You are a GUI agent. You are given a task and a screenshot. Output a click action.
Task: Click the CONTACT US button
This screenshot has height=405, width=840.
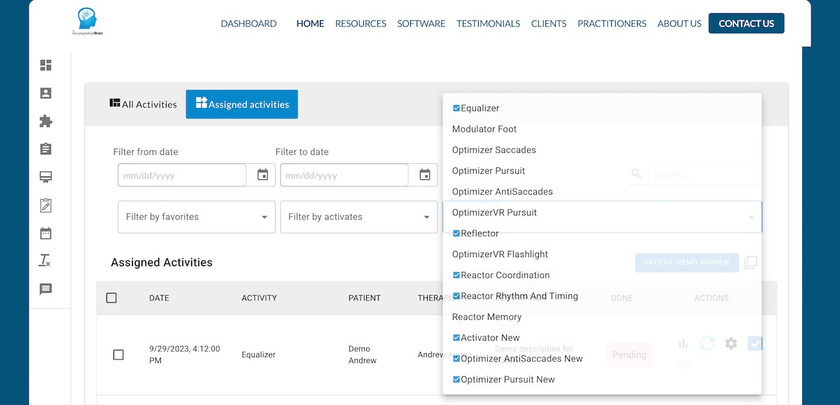click(x=746, y=24)
